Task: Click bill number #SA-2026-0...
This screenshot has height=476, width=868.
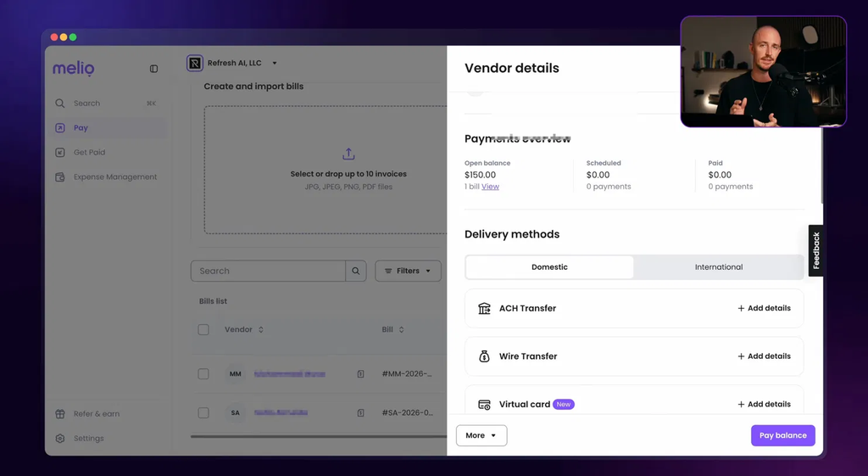Action: [408, 413]
